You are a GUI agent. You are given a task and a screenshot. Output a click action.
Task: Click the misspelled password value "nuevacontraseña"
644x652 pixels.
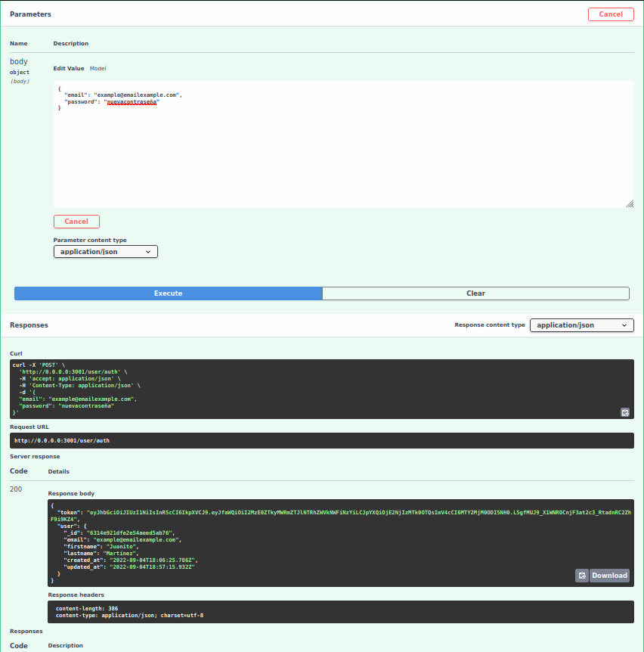tap(132, 101)
